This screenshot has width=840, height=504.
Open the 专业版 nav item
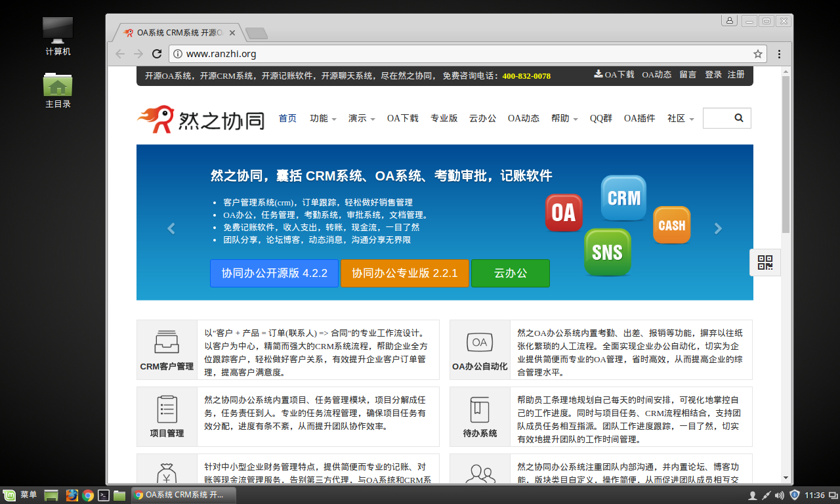click(x=444, y=119)
